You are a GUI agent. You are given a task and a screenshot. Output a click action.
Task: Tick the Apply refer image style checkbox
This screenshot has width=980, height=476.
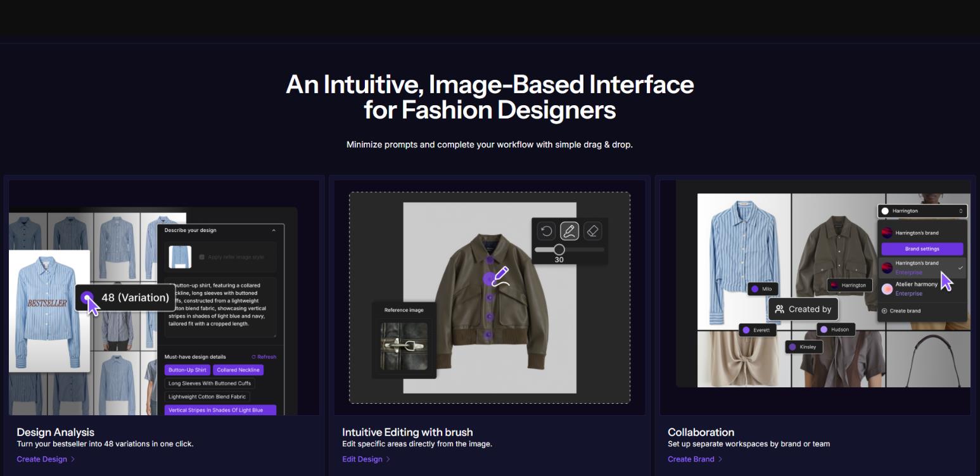coord(201,257)
